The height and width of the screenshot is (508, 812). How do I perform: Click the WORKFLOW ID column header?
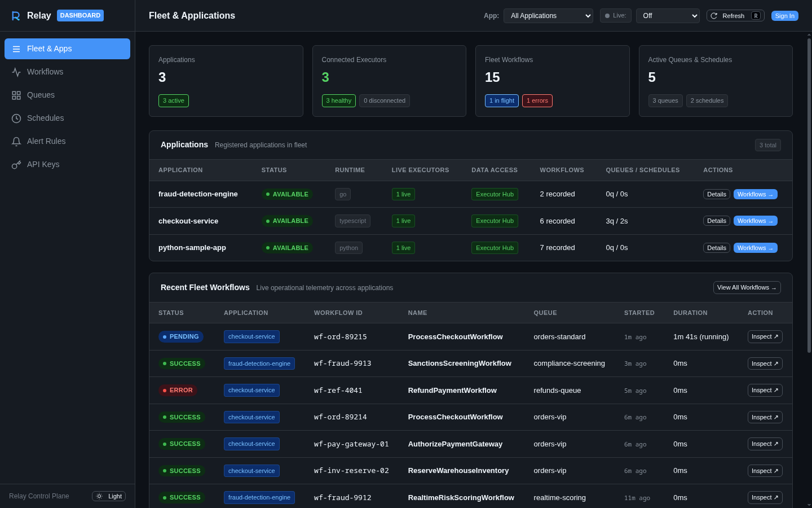[x=338, y=313]
